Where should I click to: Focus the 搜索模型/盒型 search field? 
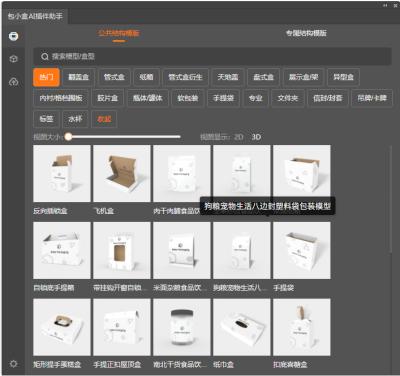pyautogui.click(x=213, y=56)
